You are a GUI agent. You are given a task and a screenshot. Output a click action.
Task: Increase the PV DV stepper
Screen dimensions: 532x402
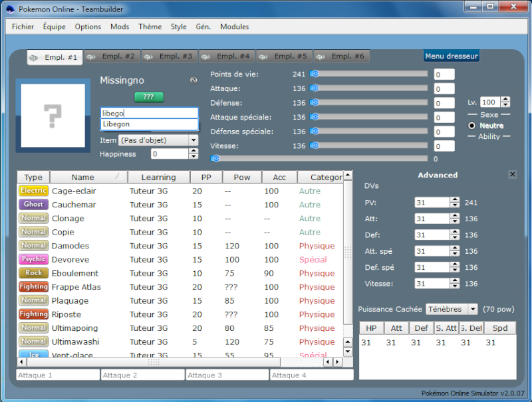pos(455,200)
